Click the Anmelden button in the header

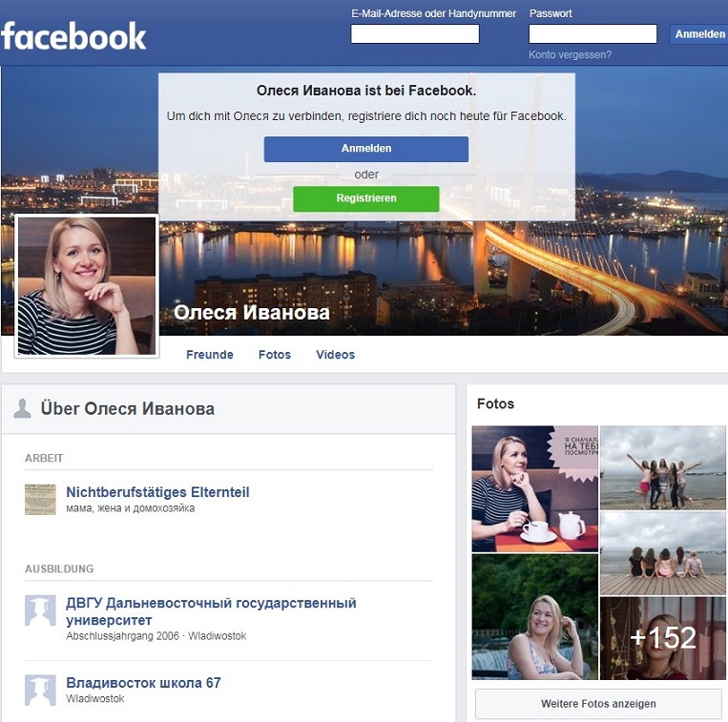(699, 34)
